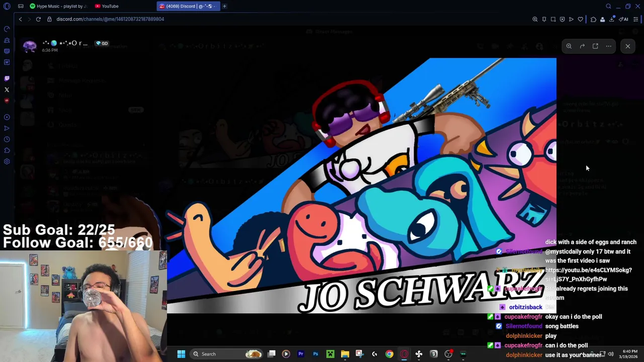644x362 pixels.
Task: Open X (Twitter) from the sidebar
Action: point(7,89)
